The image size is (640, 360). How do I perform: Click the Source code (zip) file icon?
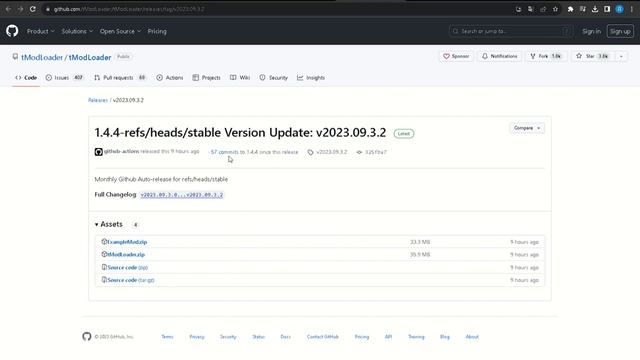pyautogui.click(x=104, y=267)
